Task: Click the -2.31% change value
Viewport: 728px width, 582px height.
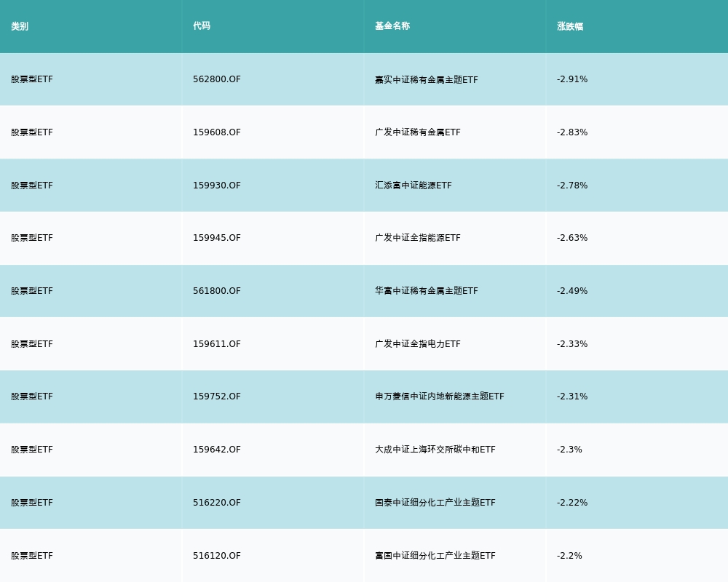Action: pyautogui.click(x=572, y=396)
